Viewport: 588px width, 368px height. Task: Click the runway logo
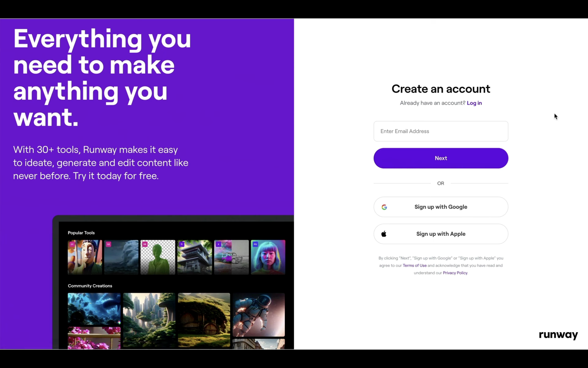558,335
